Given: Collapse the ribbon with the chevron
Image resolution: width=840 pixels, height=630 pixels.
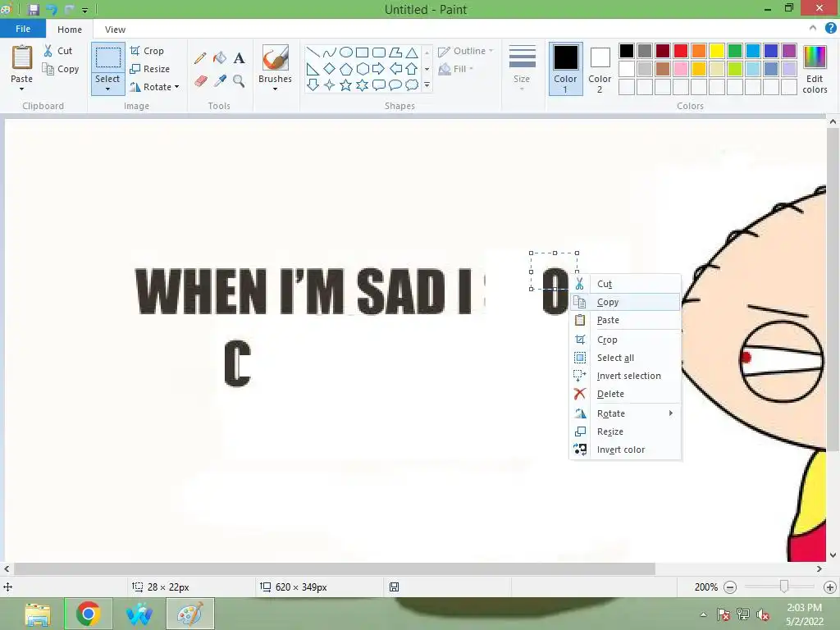Looking at the screenshot, I should 813,29.
